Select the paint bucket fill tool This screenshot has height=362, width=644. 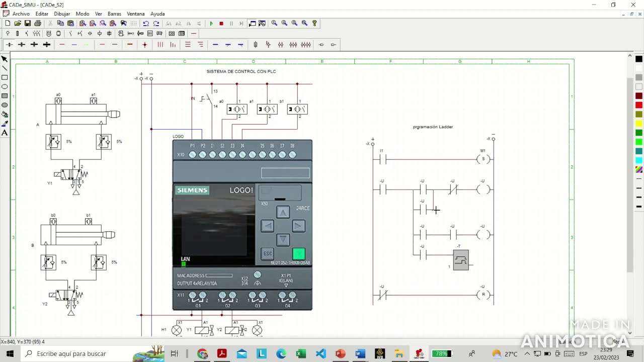[x=5, y=114]
